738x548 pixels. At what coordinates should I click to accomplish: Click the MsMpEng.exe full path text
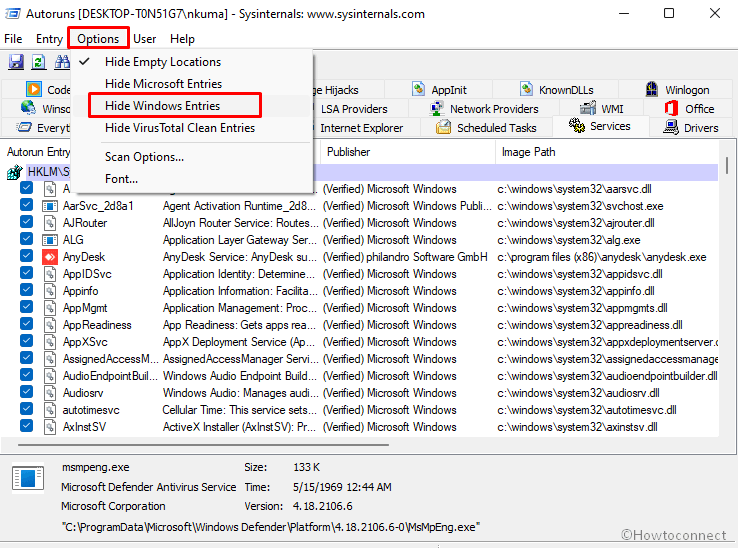pyautogui.click(x=271, y=527)
